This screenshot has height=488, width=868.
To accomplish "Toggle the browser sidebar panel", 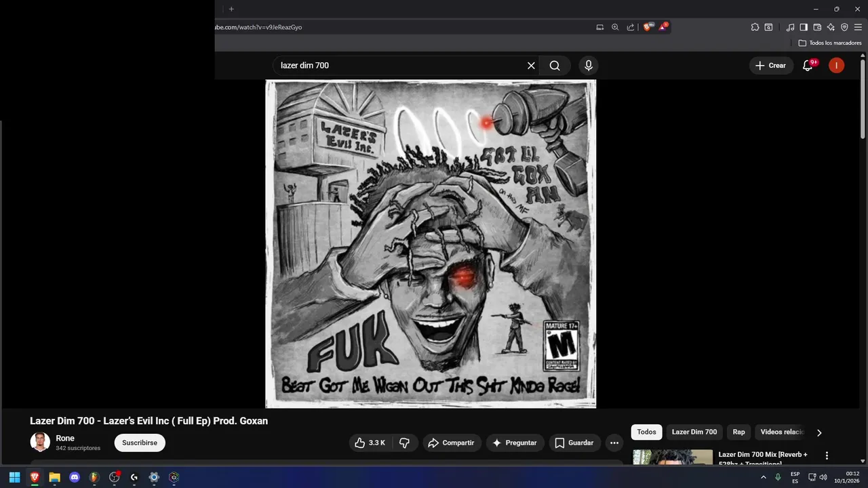I will tap(804, 27).
